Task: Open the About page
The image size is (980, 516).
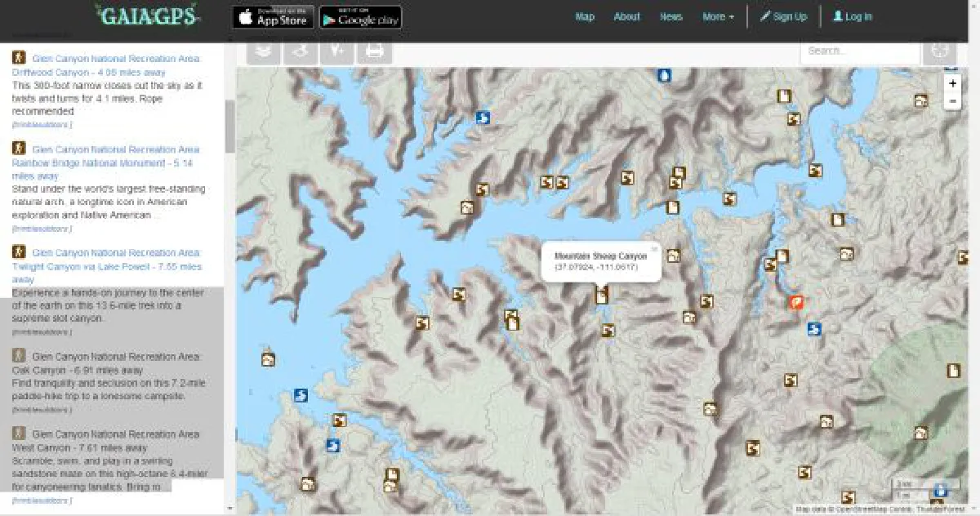Action: [627, 16]
